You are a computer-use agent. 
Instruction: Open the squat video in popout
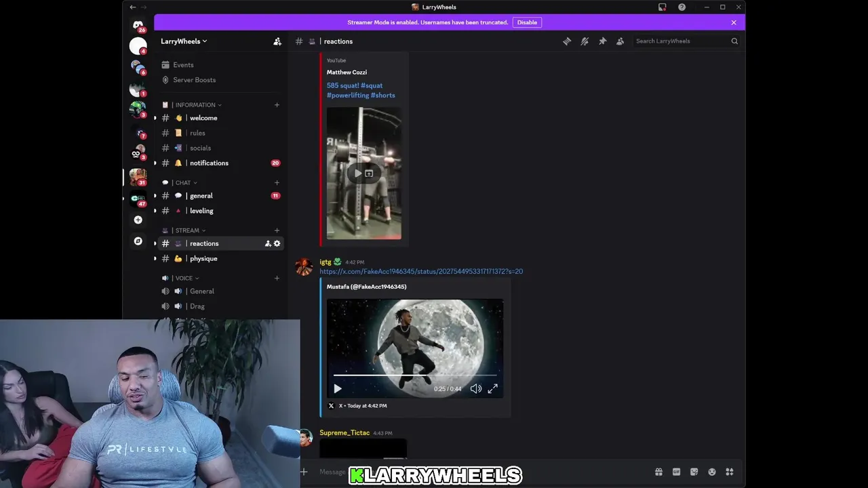point(369,174)
